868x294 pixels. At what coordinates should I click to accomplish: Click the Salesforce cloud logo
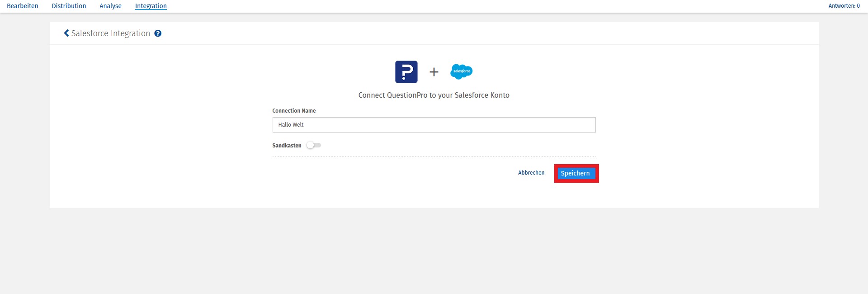click(462, 71)
